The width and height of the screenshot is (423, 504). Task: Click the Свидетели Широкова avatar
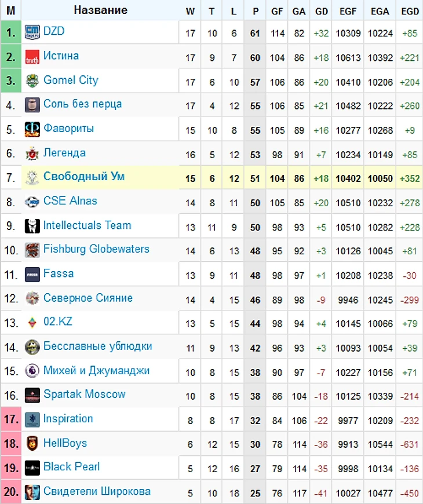click(32, 492)
